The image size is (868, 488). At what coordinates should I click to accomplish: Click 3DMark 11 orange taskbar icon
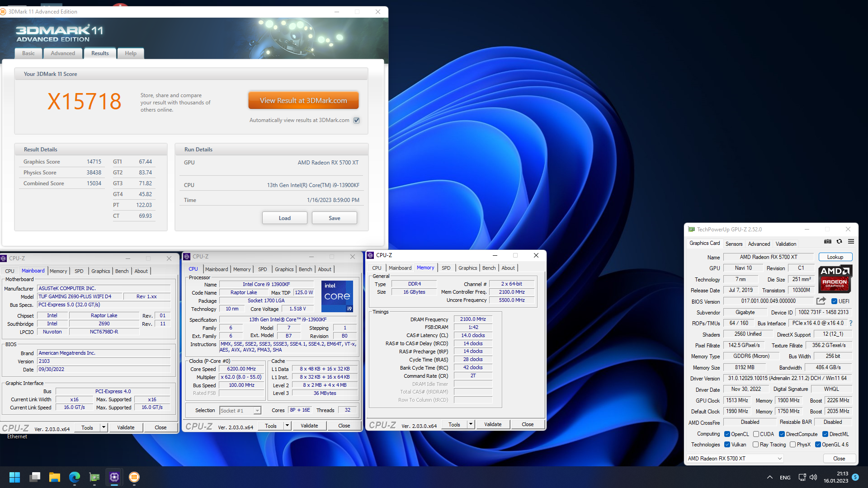(134, 477)
